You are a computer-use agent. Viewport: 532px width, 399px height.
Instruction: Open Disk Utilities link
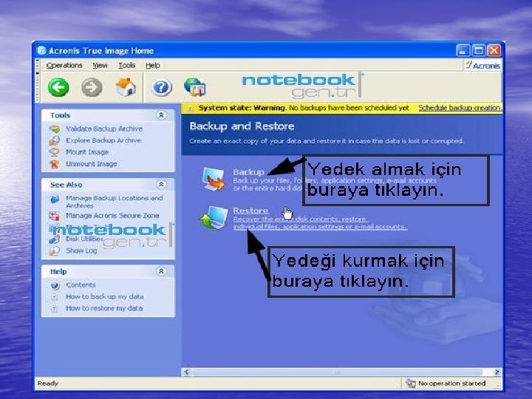pos(85,239)
